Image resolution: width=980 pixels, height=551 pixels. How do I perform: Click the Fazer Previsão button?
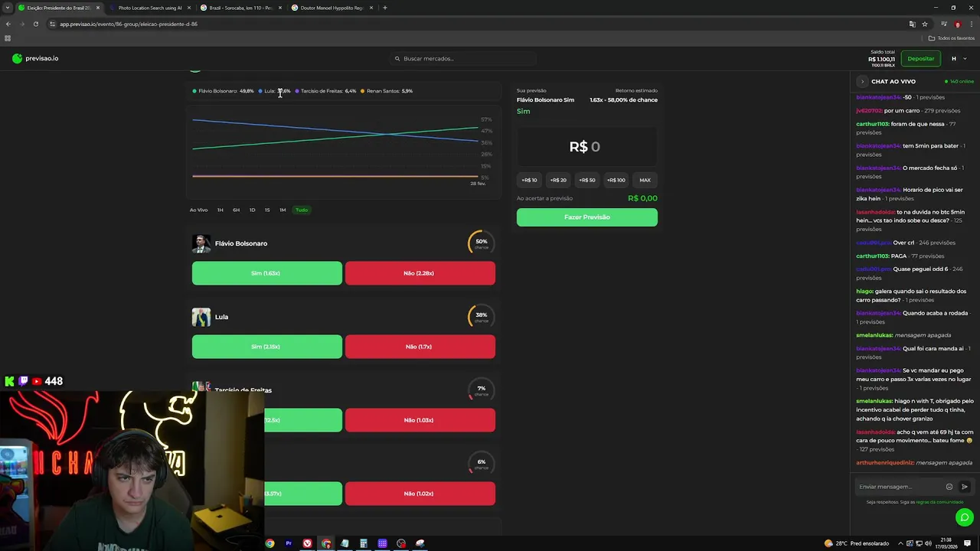point(586,217)
